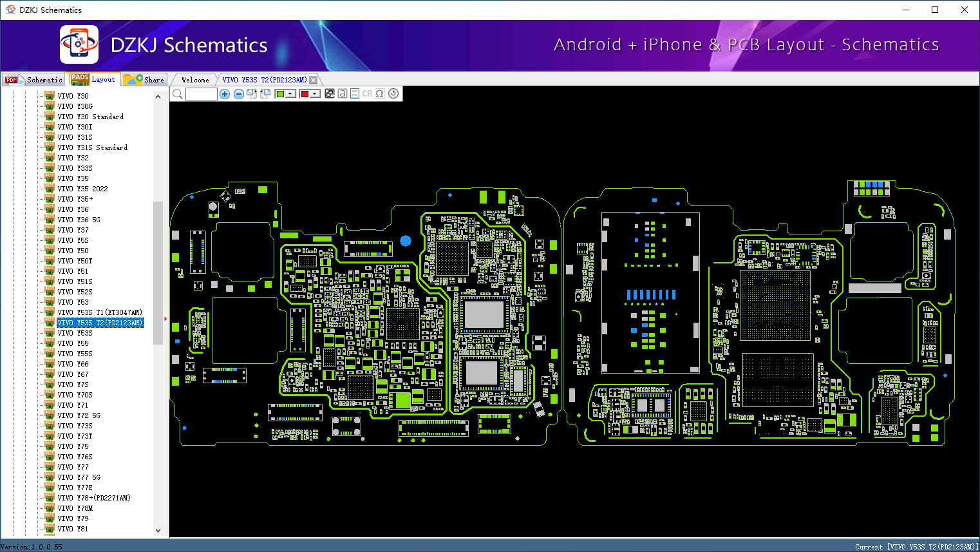980x552 pixels.
Task: Select the VIVO Y53S T2(PD2123AM) document tab
Action: coord(265,80)
